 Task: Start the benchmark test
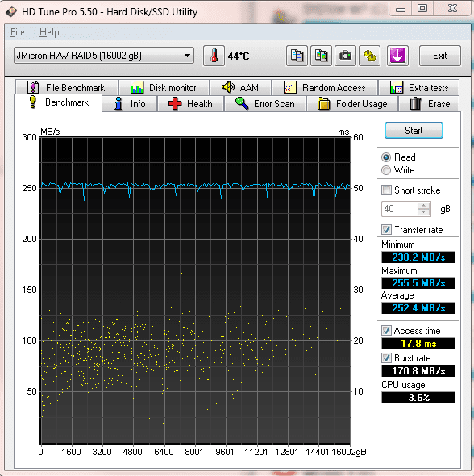coord(414,131)
